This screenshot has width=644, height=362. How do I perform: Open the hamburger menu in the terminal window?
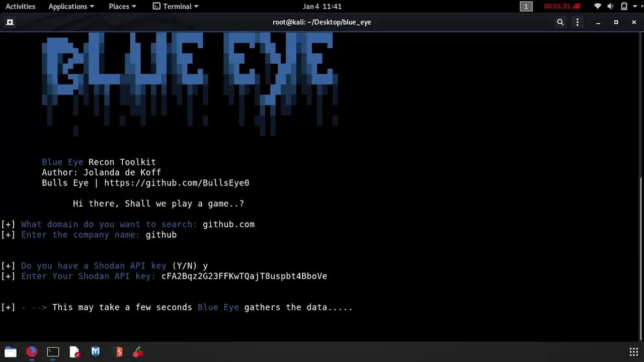(577, 22)
